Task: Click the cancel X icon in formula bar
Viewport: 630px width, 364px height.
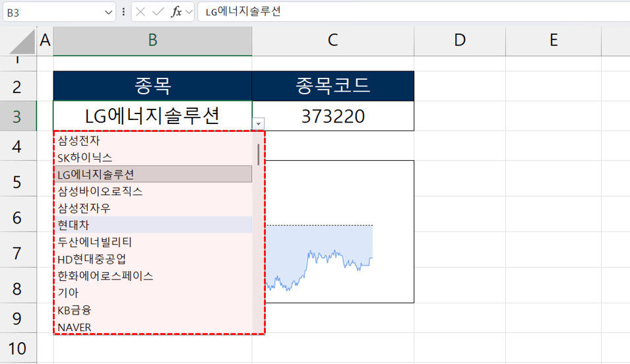Action: 141,12
